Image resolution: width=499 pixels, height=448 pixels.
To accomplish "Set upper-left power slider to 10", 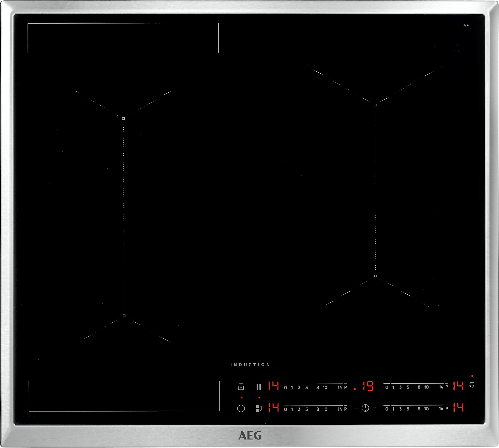I will click(x=325, y=388).
